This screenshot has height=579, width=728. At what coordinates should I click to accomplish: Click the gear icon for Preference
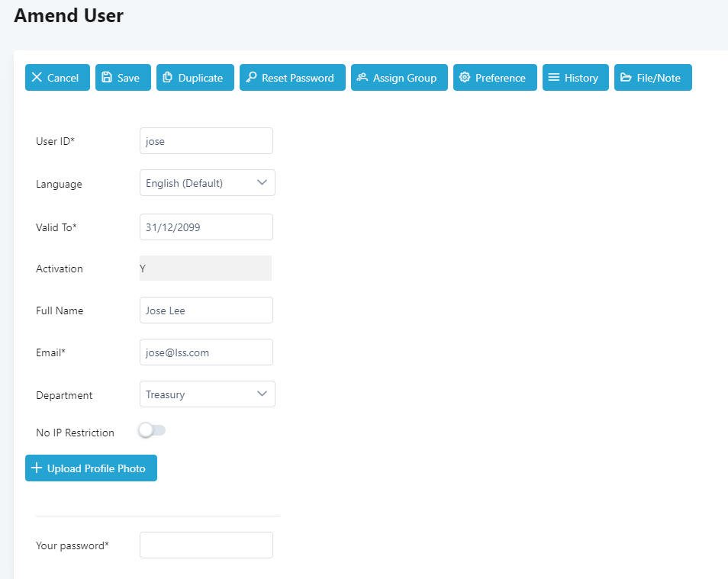(465, 78)
